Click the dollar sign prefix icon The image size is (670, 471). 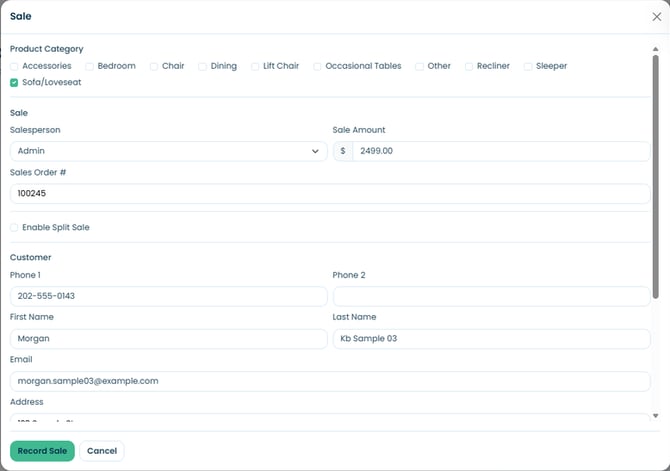click(x=343, y=151)
